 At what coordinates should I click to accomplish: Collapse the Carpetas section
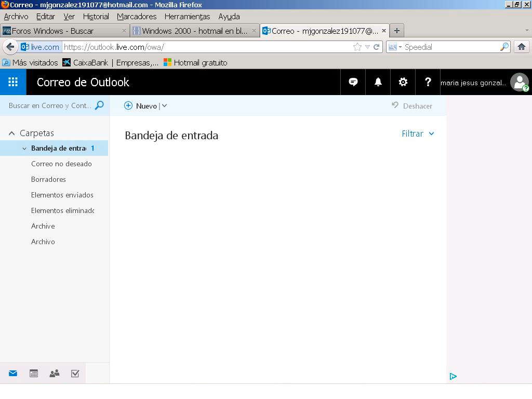11,134
